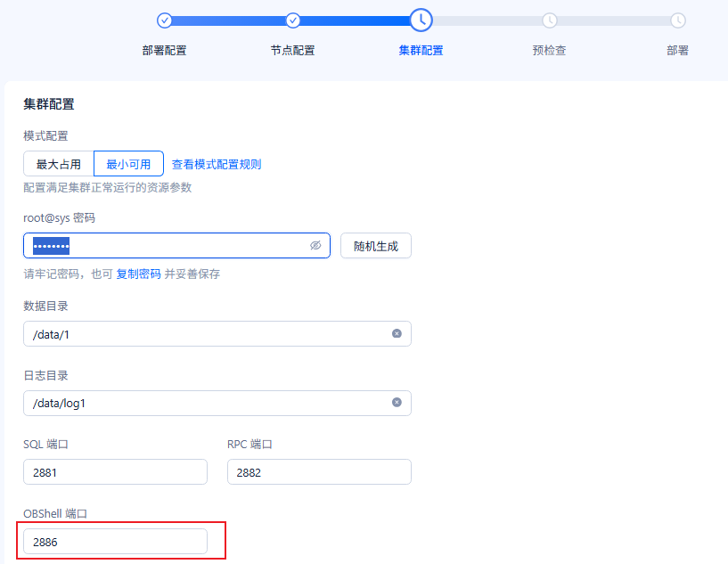This screenshot has height=564, width=728.
Task: Clear the 日志目录 field with its X icon
Action: coord(397,403)
